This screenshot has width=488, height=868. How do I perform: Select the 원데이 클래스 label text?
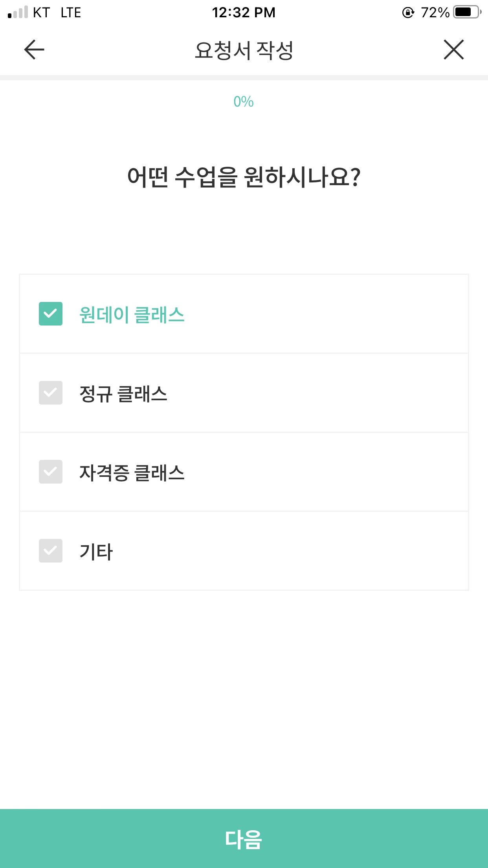click(x=132, y=314)
